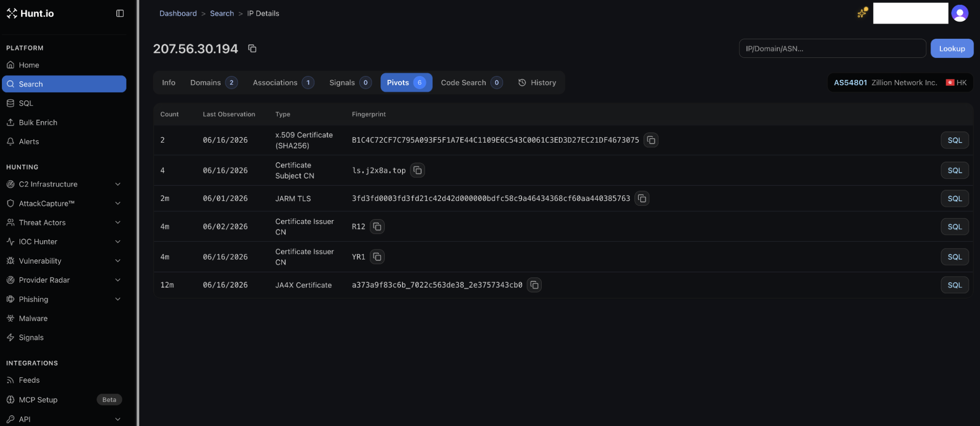Open the sparkle notifications icon
980x426 pixels.
click(x=862, y=13)
